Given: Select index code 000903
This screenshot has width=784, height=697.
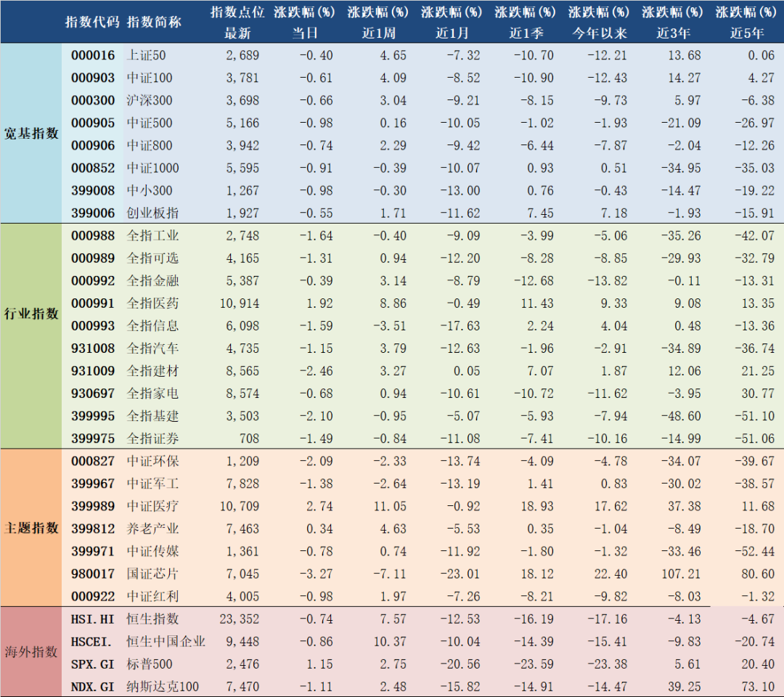Looking at the screenshot, I should [93, 78].
